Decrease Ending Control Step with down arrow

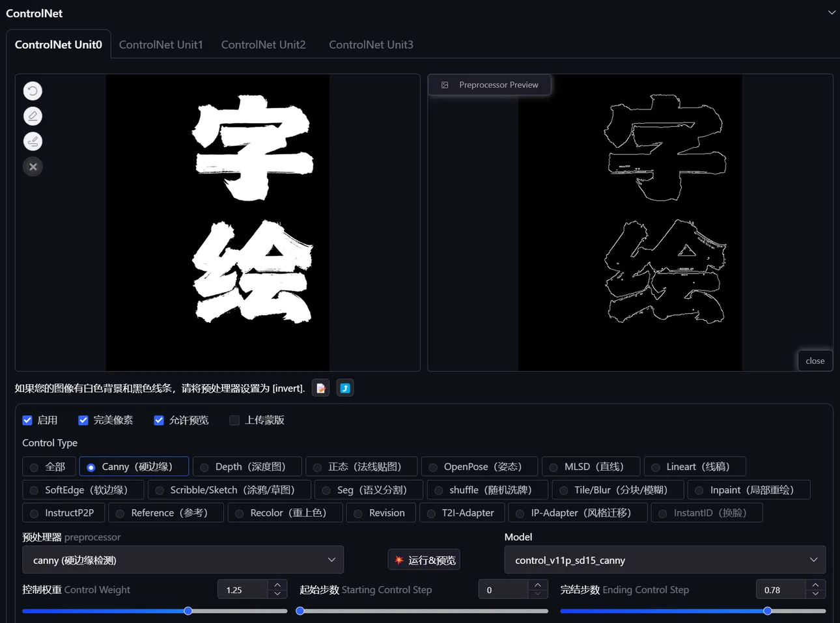coord(816,594)
